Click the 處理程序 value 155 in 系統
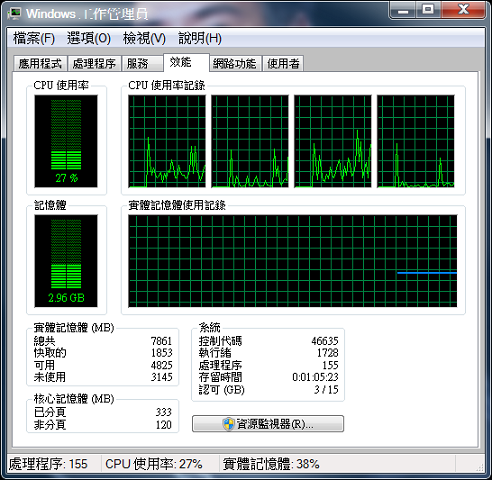The image size is (492, 480). click(330, 365)
